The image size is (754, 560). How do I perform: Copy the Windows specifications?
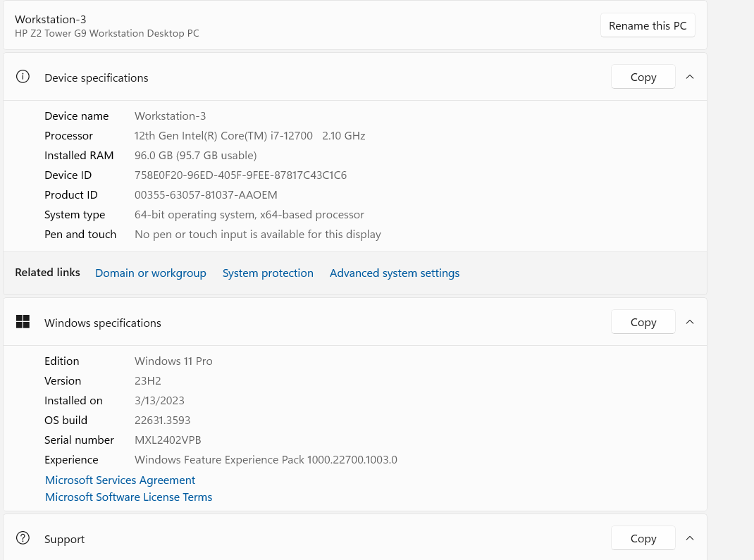pyautogui.click(x=643, y=322)
